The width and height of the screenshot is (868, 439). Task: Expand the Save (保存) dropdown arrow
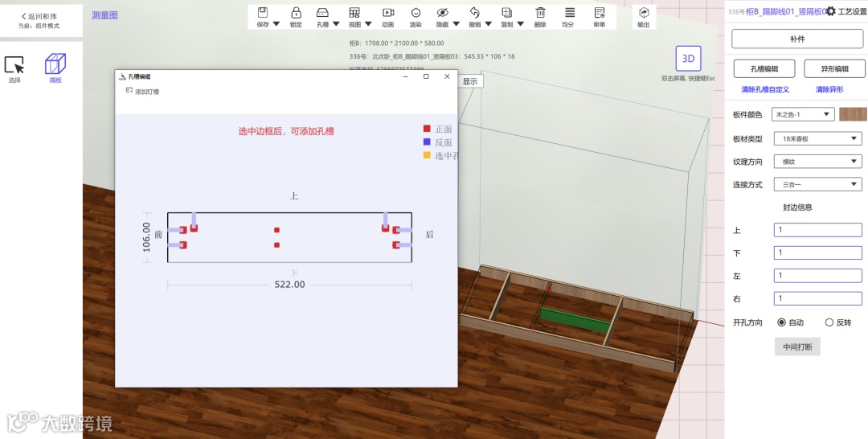276,24
